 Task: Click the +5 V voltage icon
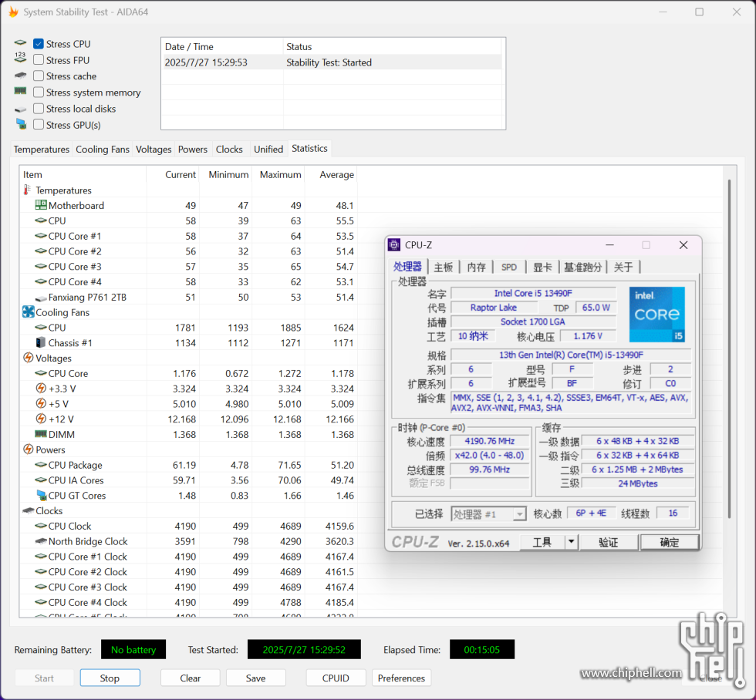[x=41, y=404]
